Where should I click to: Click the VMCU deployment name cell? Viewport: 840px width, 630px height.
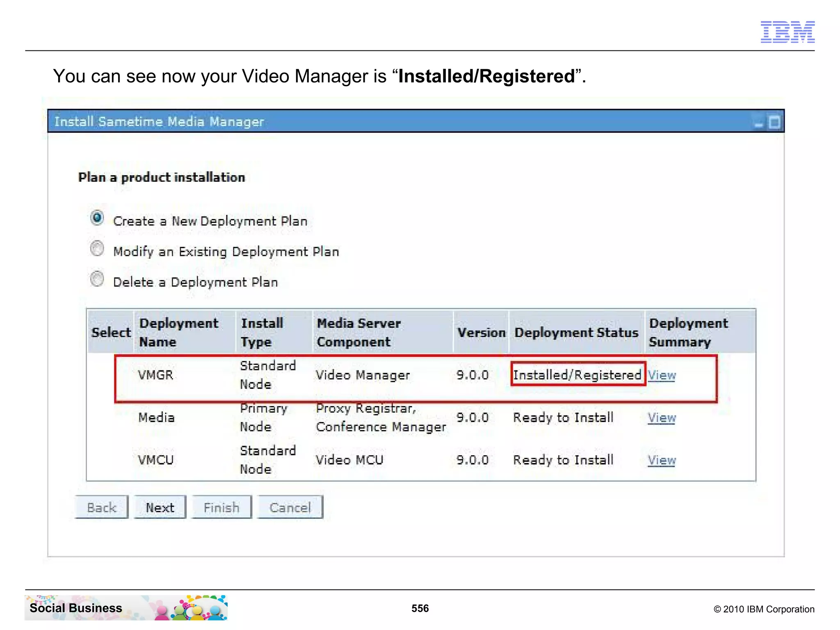click(x=156, y=460)
